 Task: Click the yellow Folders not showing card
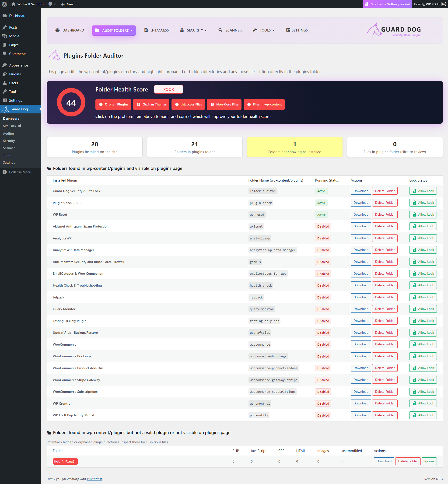(x=294, y=147)
